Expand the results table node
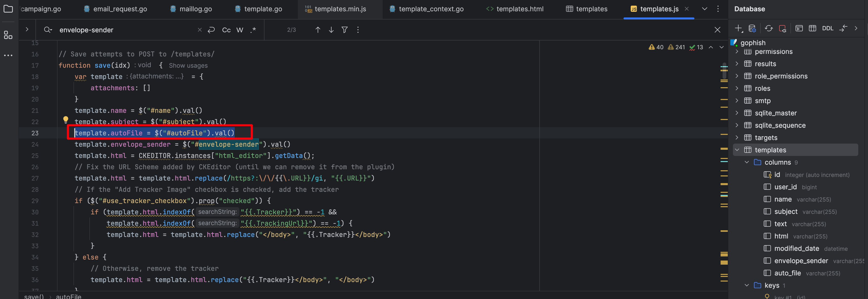This screenshot has width=868, height=299. click(737, 64)
